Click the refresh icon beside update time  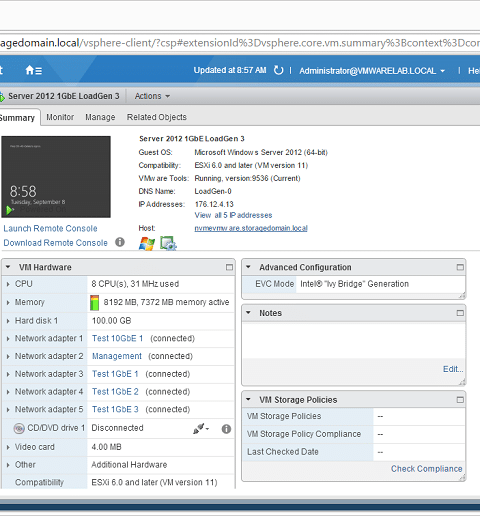278,70
